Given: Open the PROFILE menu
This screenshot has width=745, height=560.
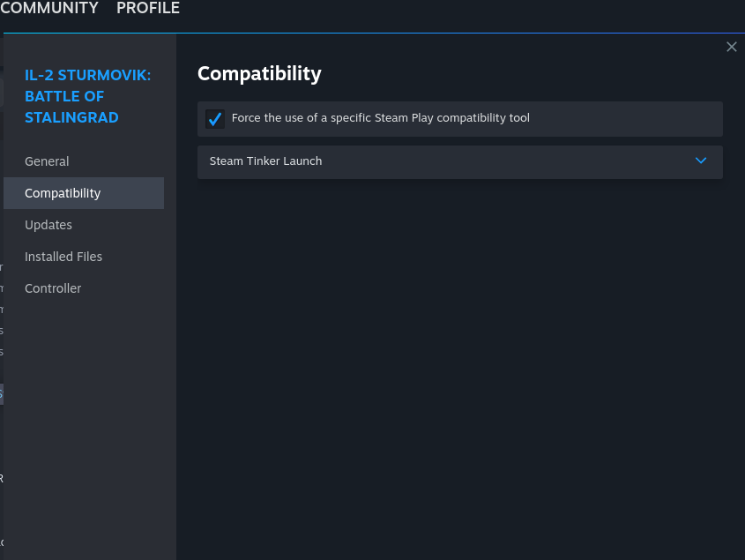Looking at the screenshot, I should click(147, 9).
